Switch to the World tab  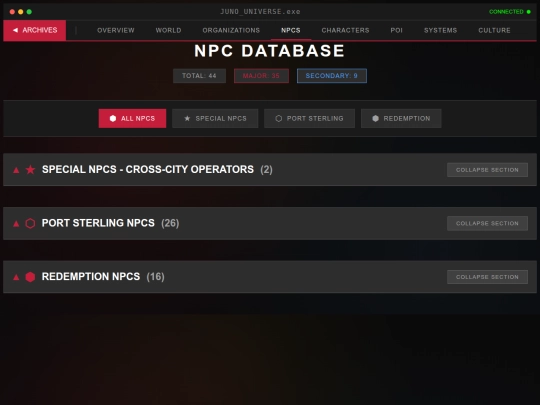168,30
